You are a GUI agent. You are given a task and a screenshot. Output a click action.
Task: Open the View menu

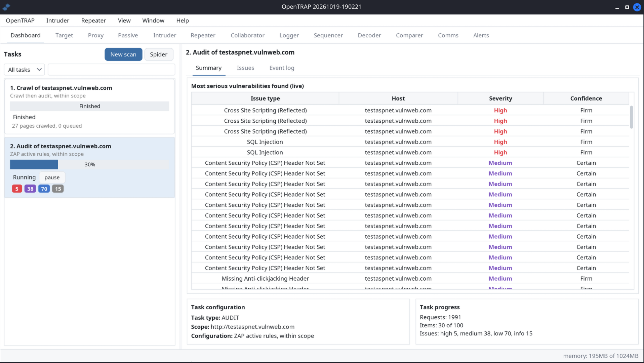[x=124, y=21]
